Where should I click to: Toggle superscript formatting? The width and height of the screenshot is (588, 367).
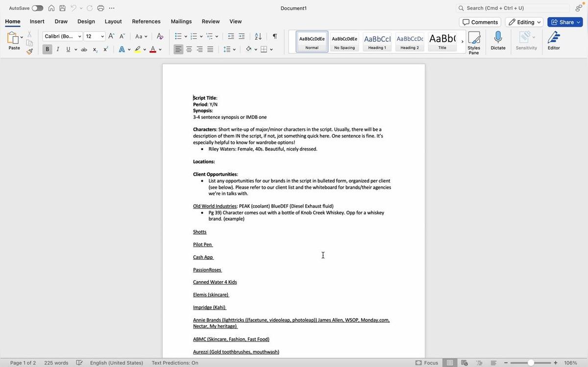tap(105, 49)
